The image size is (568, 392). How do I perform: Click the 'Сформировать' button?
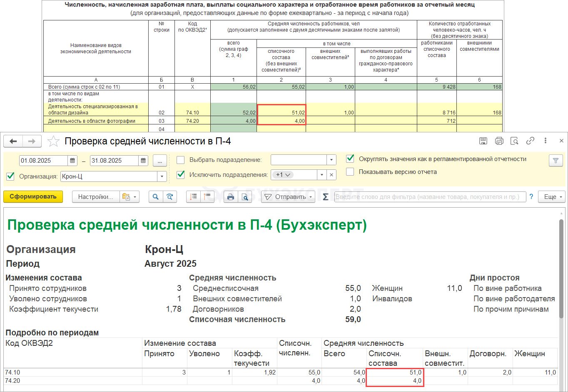coord(33,197)
